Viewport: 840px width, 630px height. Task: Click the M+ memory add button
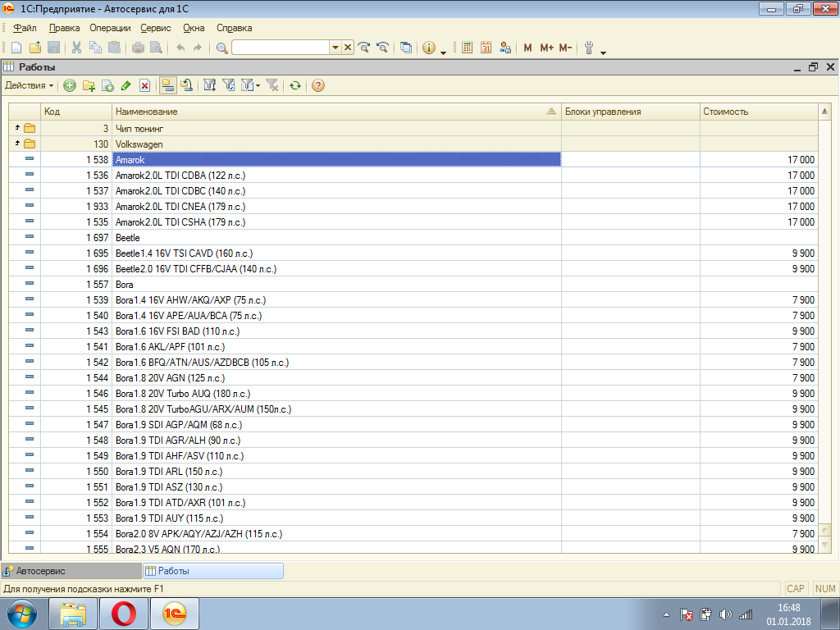(546, 48)
